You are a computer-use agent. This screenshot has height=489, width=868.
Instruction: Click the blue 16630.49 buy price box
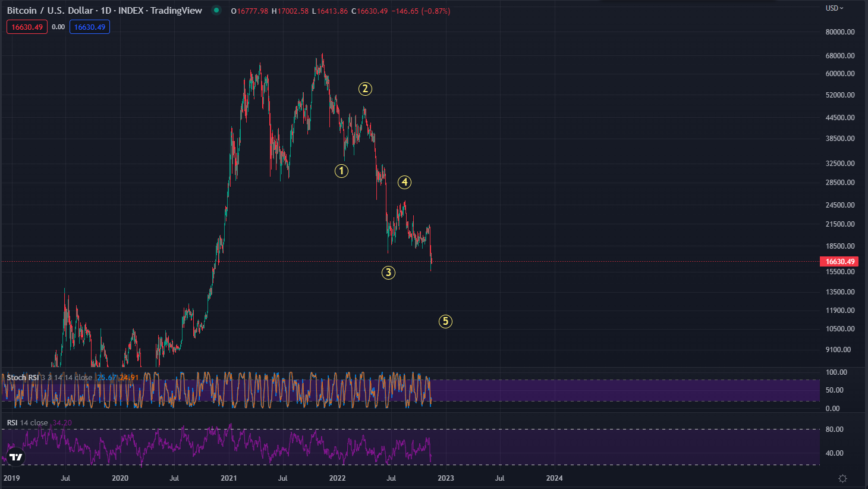(90, 27)
